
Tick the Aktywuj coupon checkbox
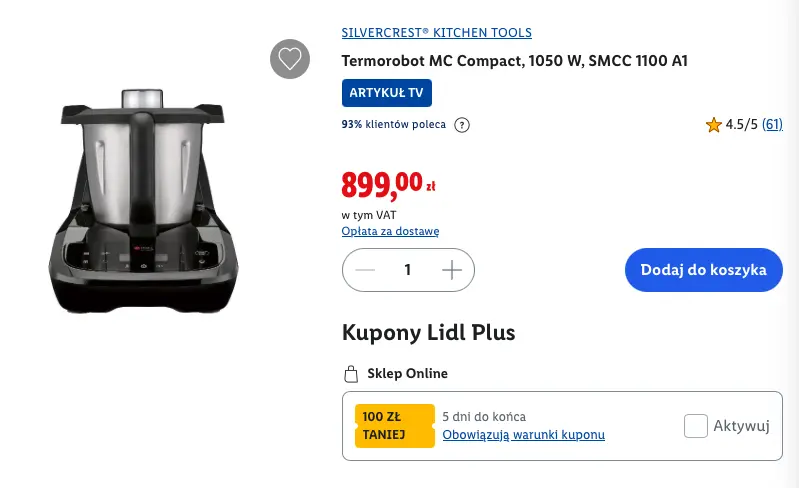(x=696, y=426)
